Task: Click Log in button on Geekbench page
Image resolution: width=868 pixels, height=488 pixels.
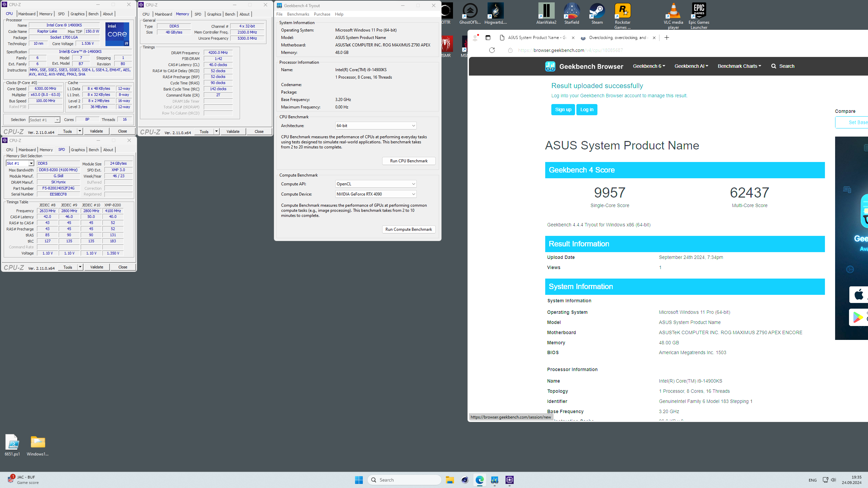Action: pos(587,109)
